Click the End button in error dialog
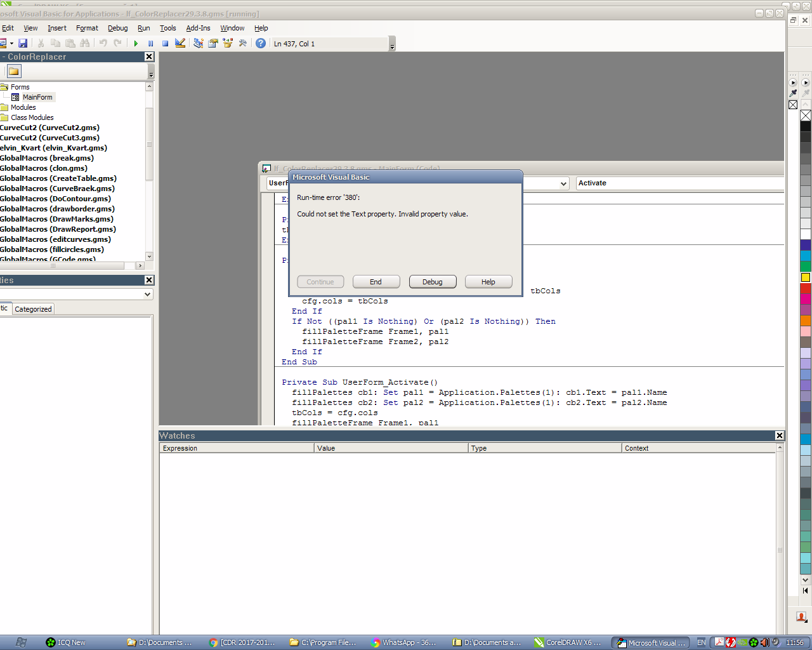This screenshot has height=650, width=812. [376, 282]
